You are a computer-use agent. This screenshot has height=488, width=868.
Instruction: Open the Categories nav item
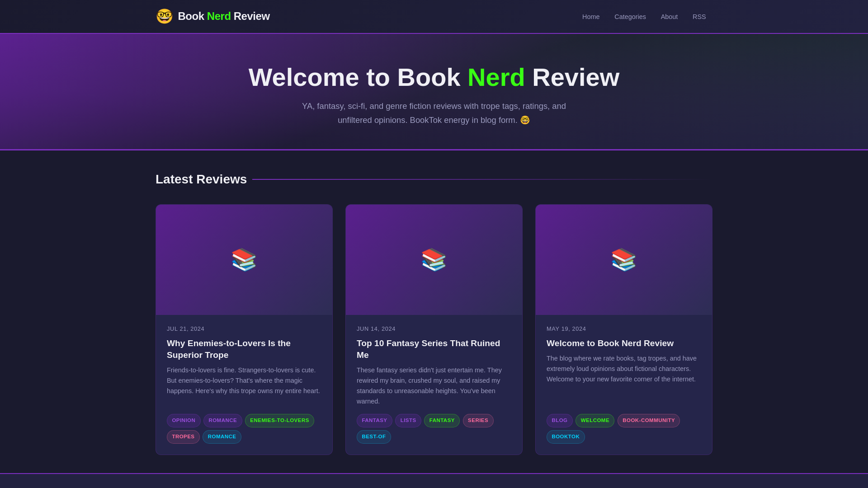point(630,17)
